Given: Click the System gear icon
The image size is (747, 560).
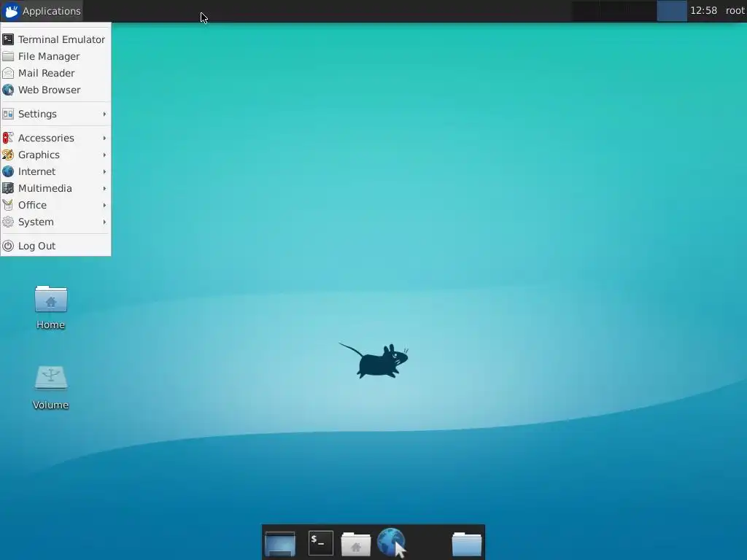Looking at the screenshot, I should [8, 222].
